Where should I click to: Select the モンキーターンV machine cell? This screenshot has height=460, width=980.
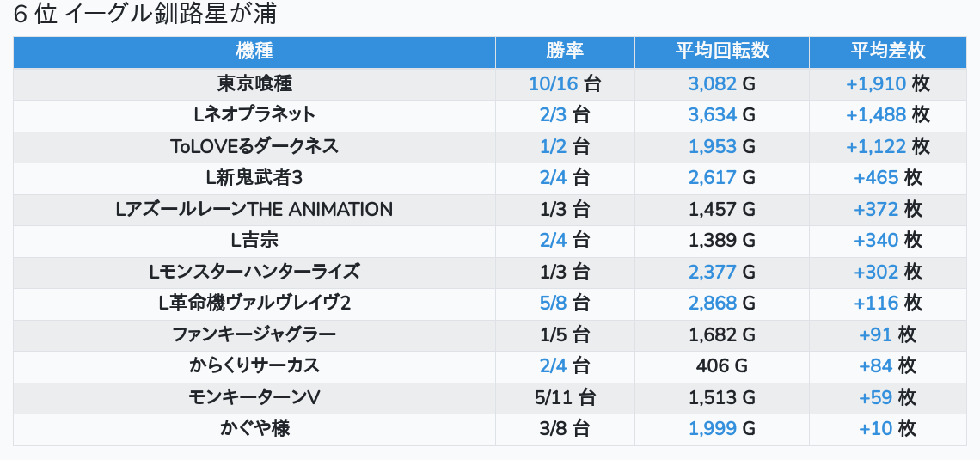pos(254,397)
